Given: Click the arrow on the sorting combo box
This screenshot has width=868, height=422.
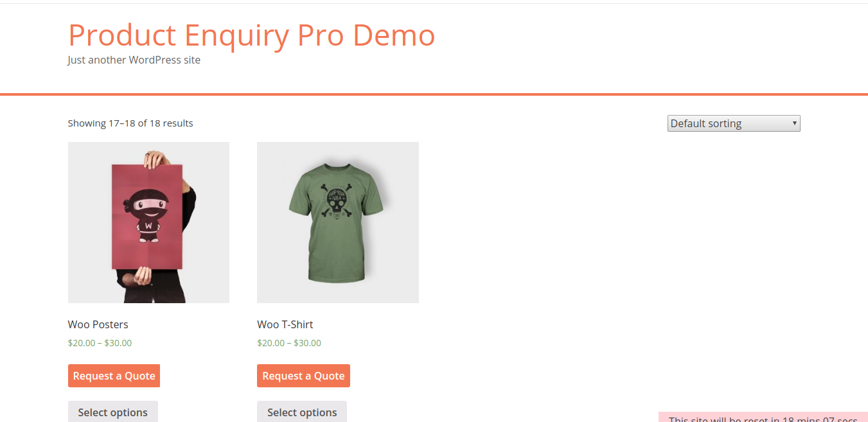Looking at the screenshot, I should click(795, 123).
